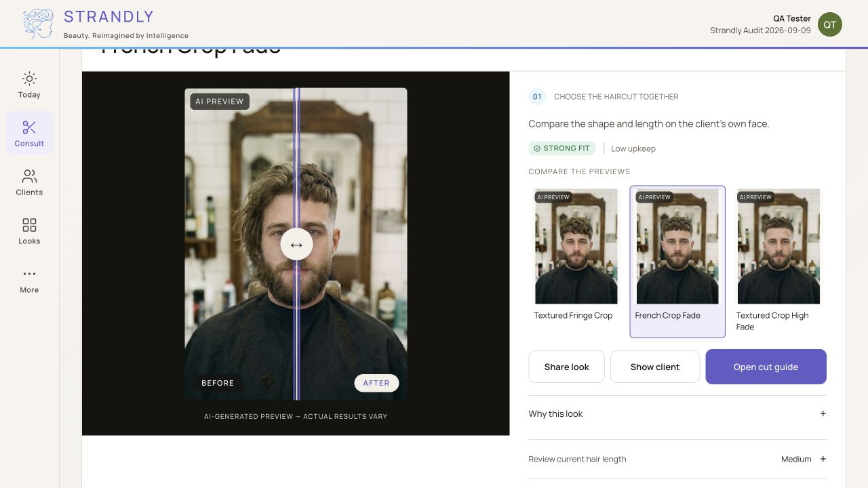The height and width of the screenshot is (488, 868).
Task: Click the Show client button
Action: [x=655, y=367]
